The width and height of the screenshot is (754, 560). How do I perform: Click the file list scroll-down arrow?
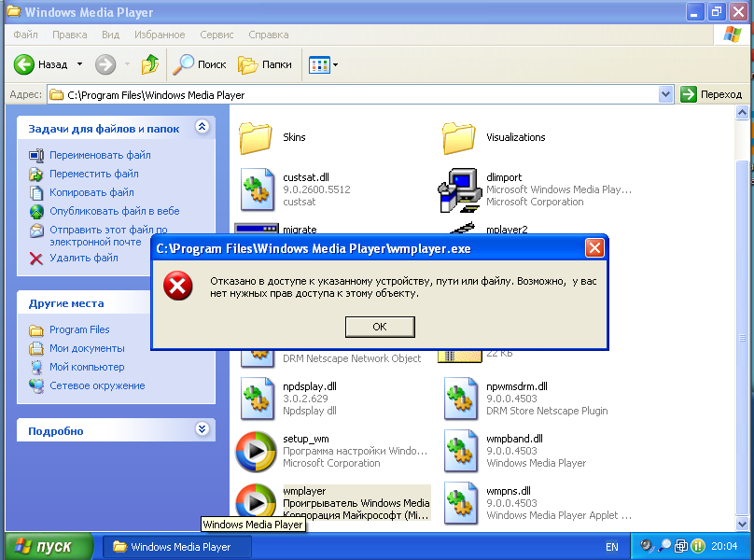tap(742, 524)
